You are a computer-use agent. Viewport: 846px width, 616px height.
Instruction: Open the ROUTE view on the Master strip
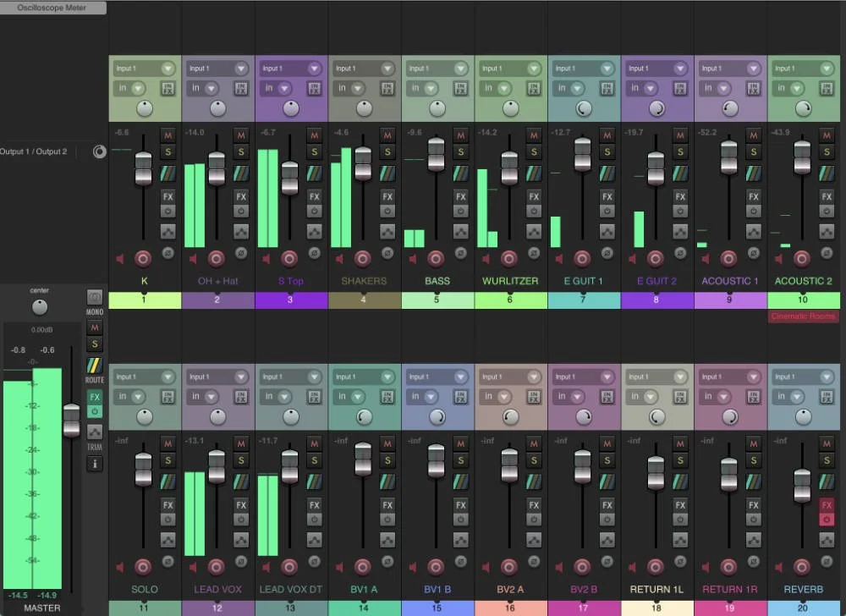[95, 366]
